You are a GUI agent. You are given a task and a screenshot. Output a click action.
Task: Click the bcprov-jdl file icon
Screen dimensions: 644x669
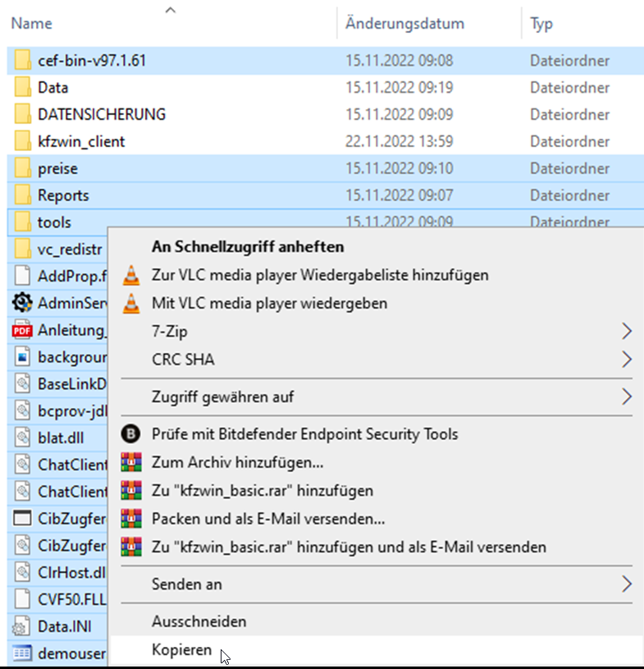click(22, 411)
